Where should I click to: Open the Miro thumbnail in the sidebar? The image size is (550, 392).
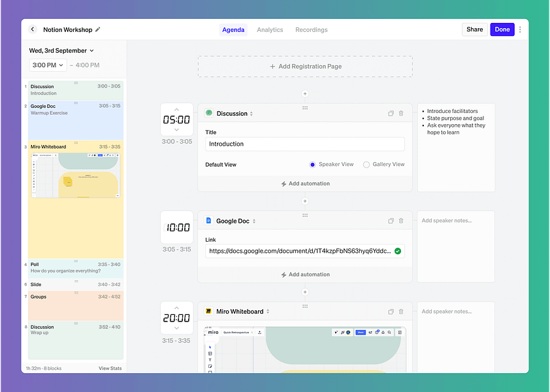[76, 175]
